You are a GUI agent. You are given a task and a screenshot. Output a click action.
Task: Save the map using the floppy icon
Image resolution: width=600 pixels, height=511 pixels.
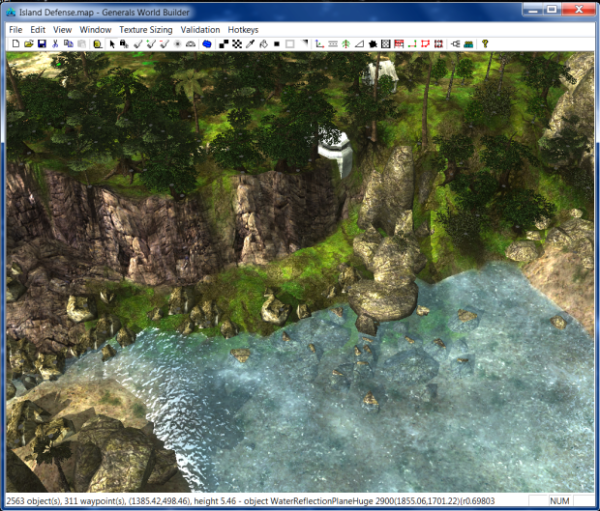click(x=42, y=44)
